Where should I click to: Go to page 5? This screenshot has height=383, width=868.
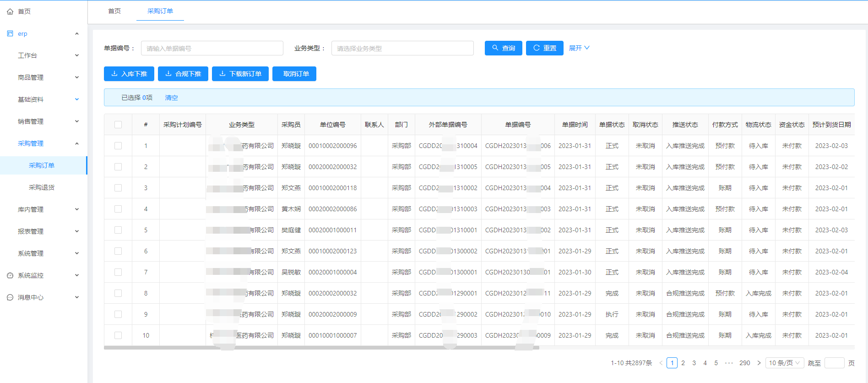716,363
